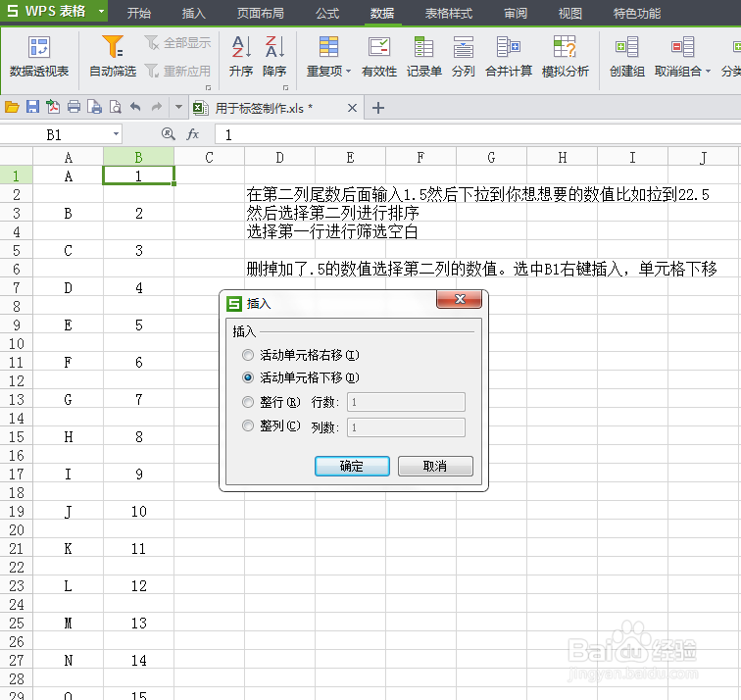Save the file with floppy icon
The height and width of the screenshot is (700, 741).
[x=32, y=107]
